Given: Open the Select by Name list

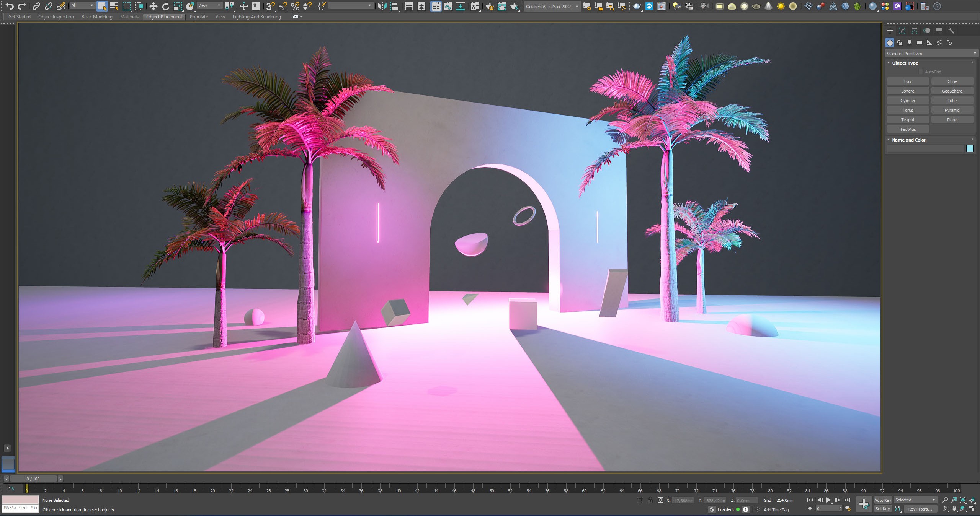Looking at the screenshot, I should click(x=114, y=6).
